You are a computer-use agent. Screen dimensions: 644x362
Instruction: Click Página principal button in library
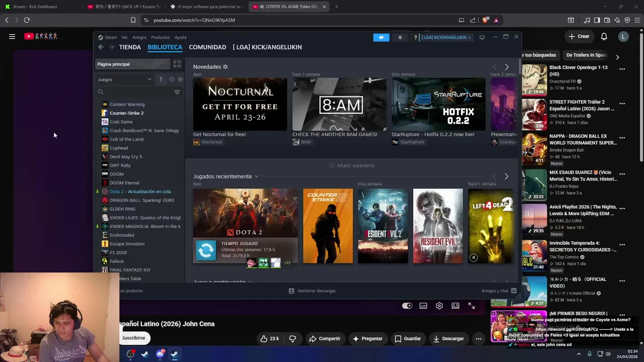click(x=133, y=64)
